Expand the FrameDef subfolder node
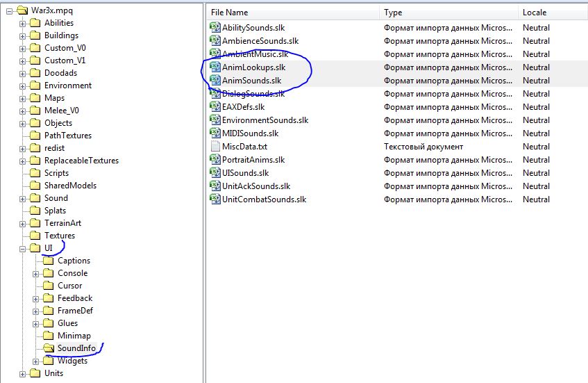This screenshot has height=383, width=588. coord(35,311)
